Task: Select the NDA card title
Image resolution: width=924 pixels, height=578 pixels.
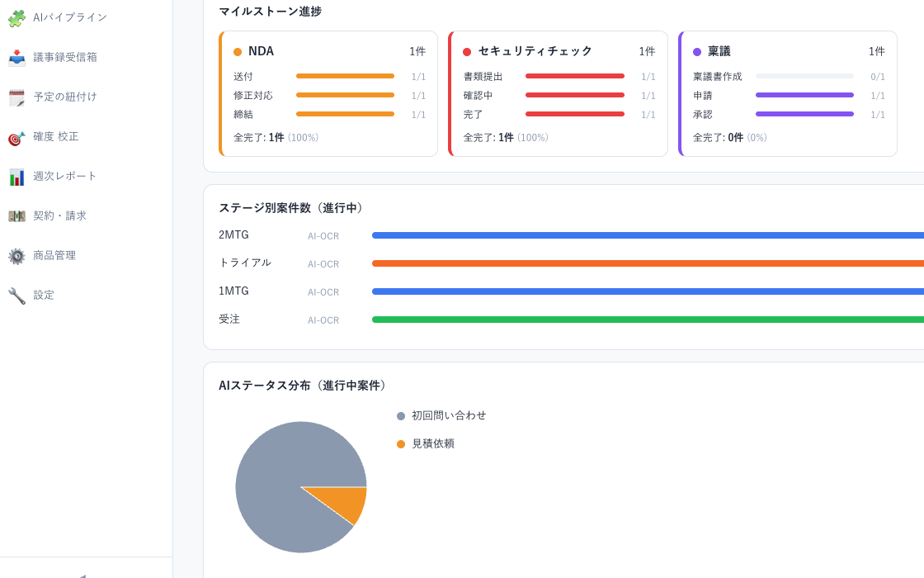Action: coord(261,51)
